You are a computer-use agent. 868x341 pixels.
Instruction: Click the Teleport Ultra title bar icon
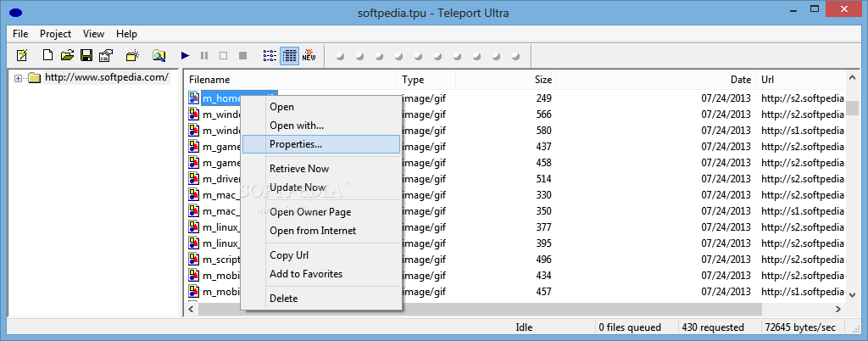pos(17,12)
